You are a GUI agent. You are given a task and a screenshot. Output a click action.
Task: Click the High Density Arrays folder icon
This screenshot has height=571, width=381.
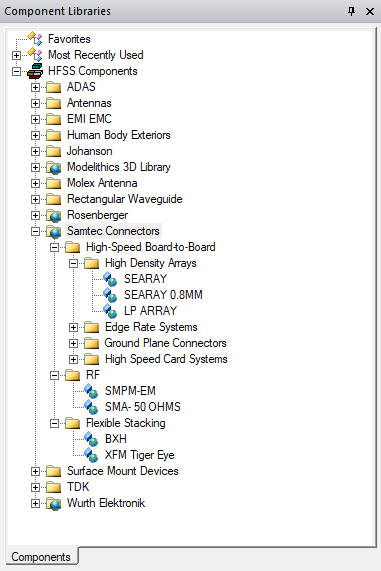91,263
